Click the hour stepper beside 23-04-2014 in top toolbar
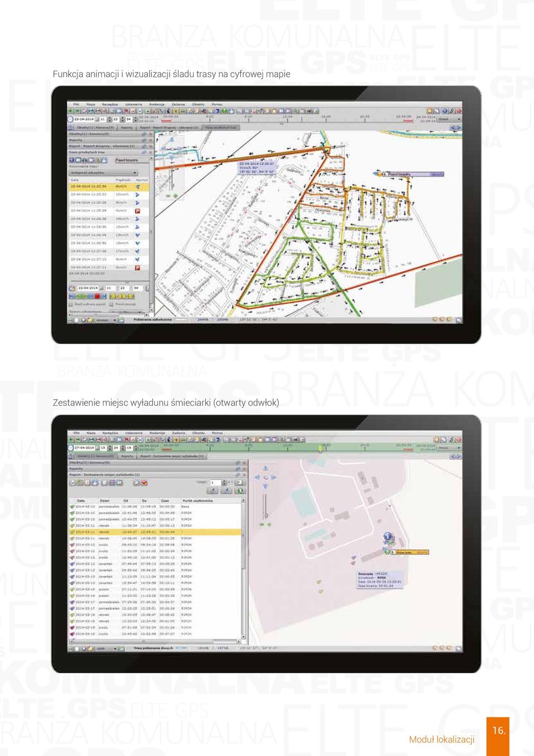 pos(110,119)
